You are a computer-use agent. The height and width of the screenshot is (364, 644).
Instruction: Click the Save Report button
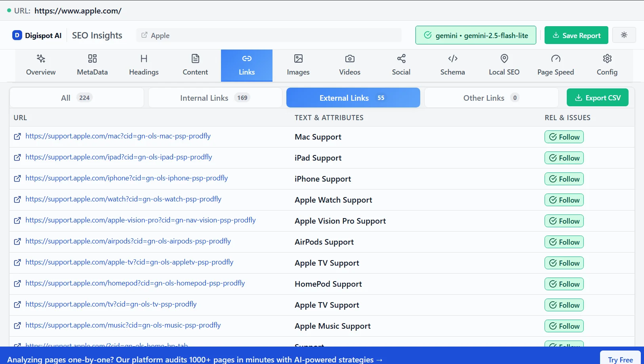[576, 35]
